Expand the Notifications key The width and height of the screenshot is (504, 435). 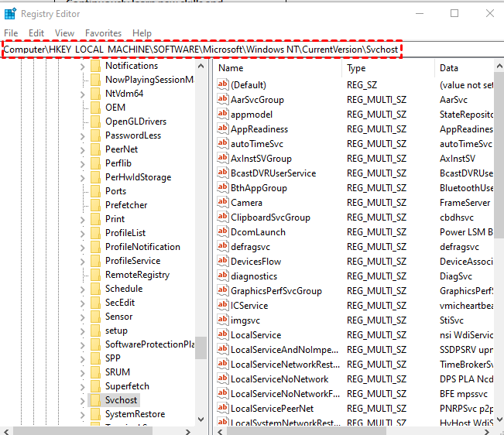tap(83, 67)
